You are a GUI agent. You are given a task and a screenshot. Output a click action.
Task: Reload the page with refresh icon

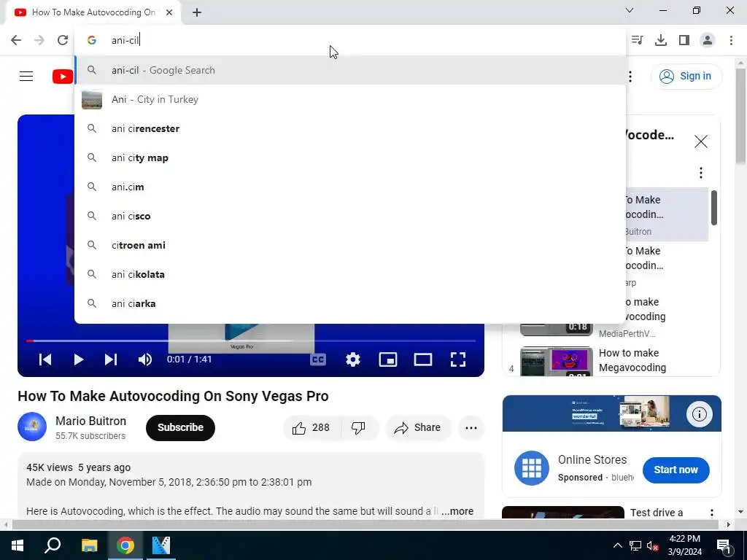tap(63, 40)
